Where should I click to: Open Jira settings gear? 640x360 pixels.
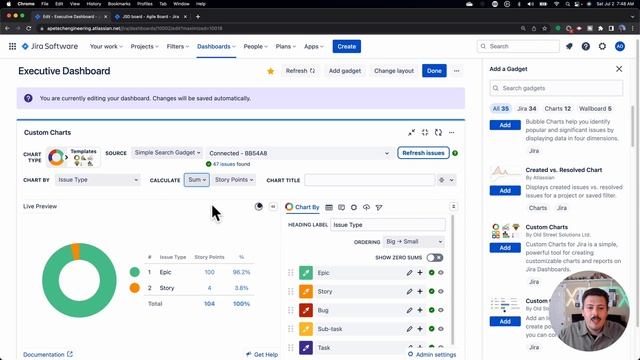pos(602,47)
